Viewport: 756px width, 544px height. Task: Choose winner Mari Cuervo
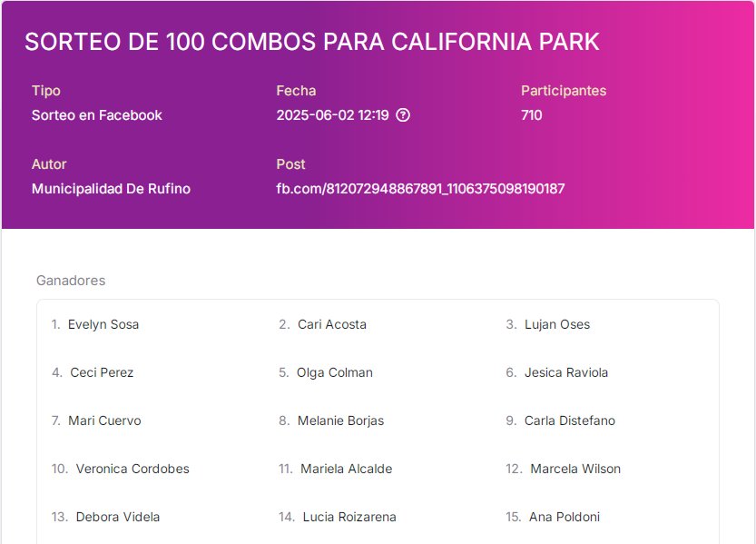[104, 420]
